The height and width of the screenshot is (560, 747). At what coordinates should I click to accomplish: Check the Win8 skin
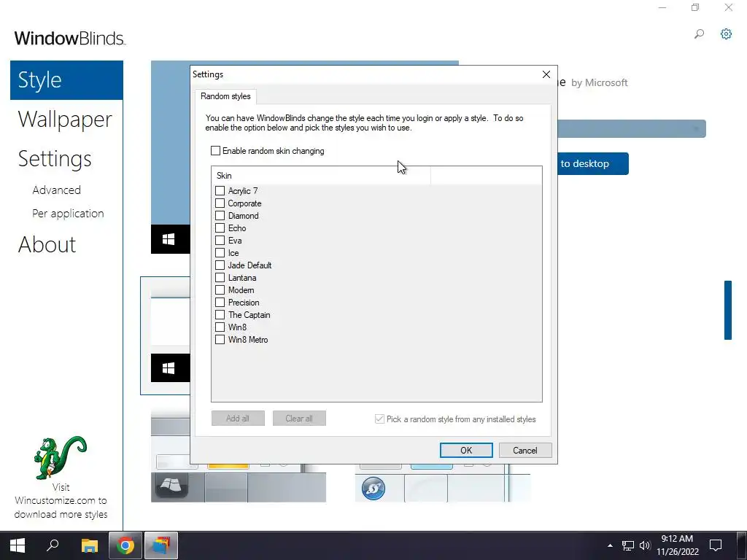pyautogui.click(x=220, y=327)
